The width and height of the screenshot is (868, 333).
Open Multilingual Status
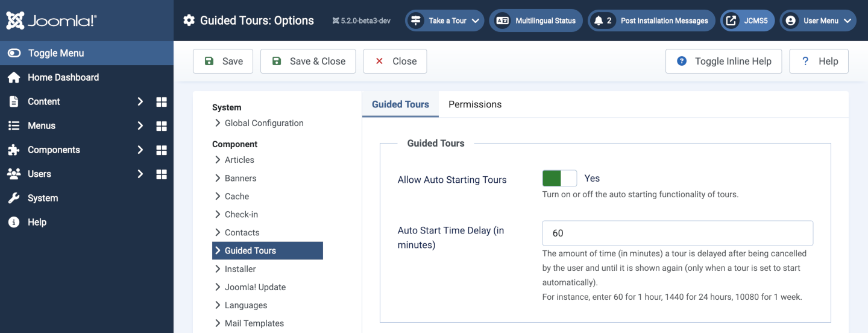536,21
